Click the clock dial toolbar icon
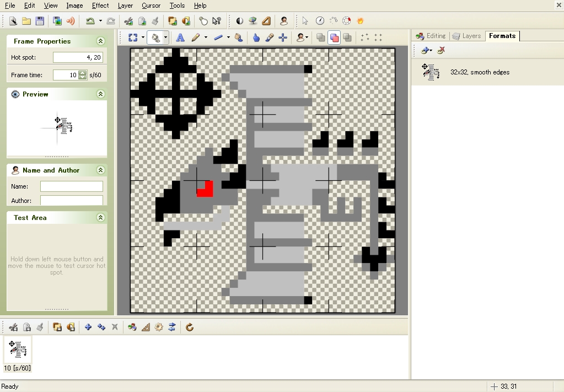 [320, 21]
